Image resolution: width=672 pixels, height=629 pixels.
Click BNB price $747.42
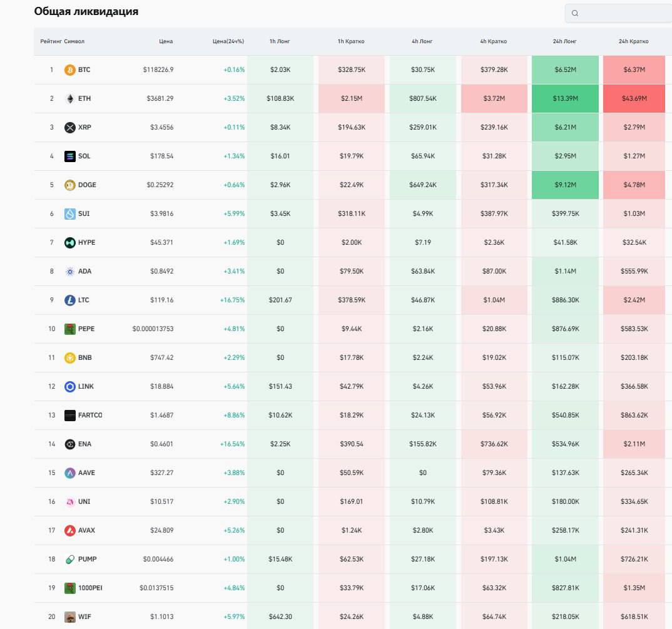click(161, 357)
